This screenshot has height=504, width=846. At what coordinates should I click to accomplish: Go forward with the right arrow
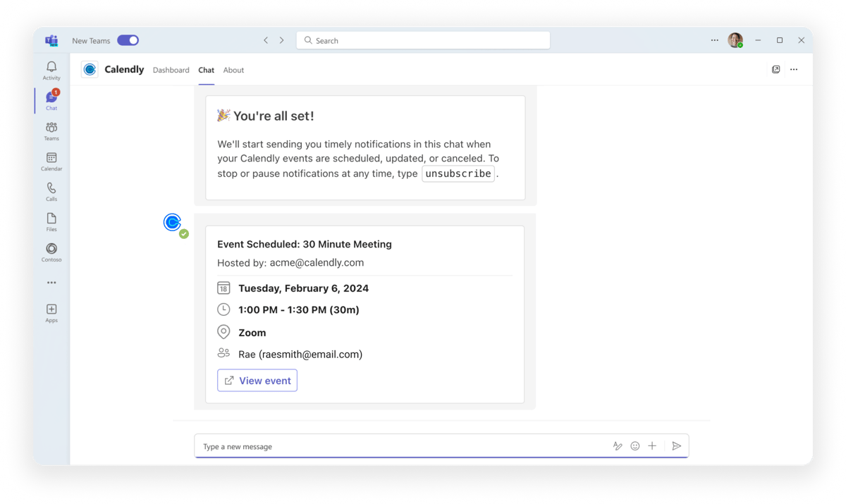tap(281, 40)
